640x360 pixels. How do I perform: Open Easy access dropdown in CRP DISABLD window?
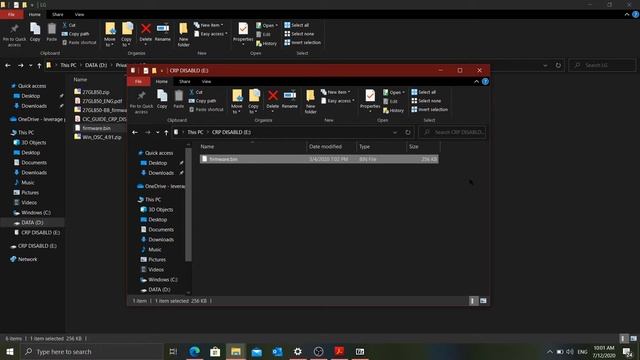click(x=337, y=101)
